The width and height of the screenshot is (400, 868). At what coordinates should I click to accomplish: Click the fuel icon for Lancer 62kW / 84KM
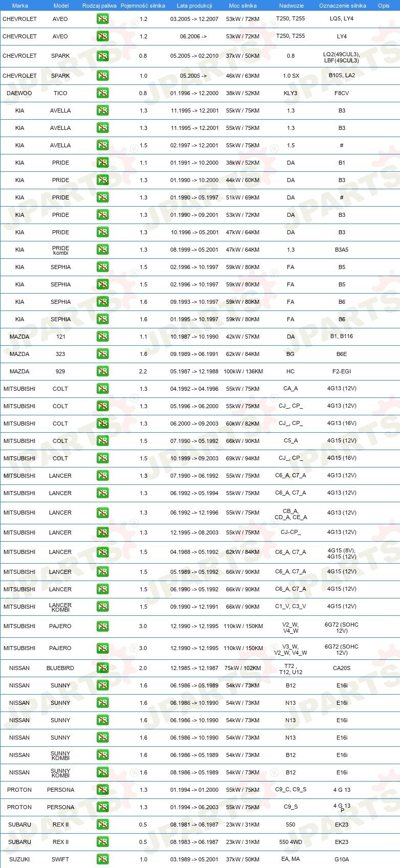(102, 552)
